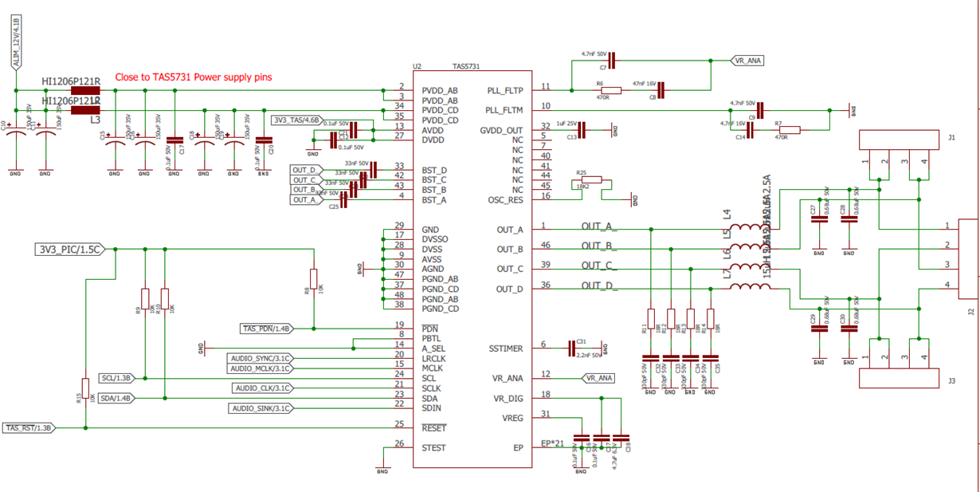This screenshot has width=980, height=492.
Task: Select capacitor C31 2.2nF symbol
Action: [x=572, y=348]
